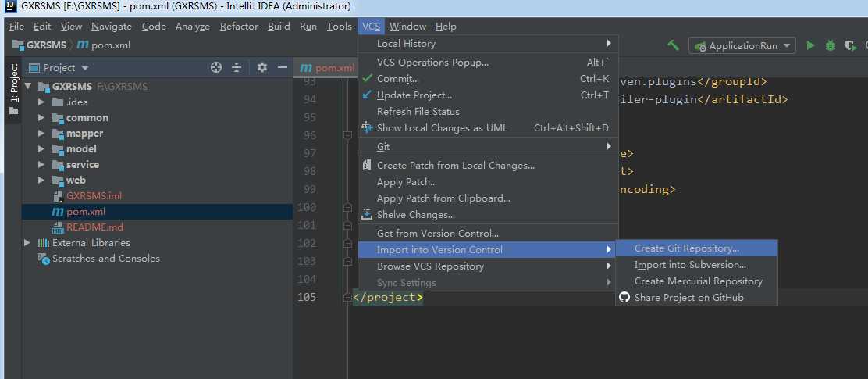
Task: Click pom.xml breadcrumb in navigation bar
Action: (104, 45)
